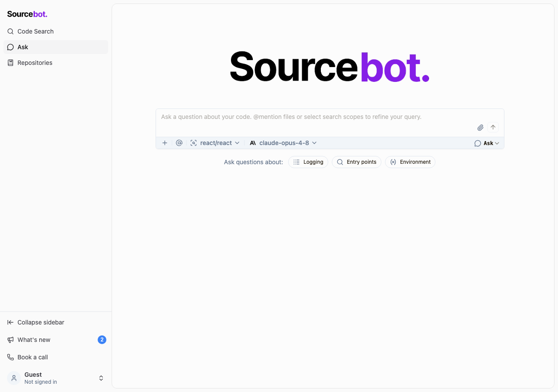Open Code Search from sidebar
Screen dimensions: 558x392
point(56,31)
